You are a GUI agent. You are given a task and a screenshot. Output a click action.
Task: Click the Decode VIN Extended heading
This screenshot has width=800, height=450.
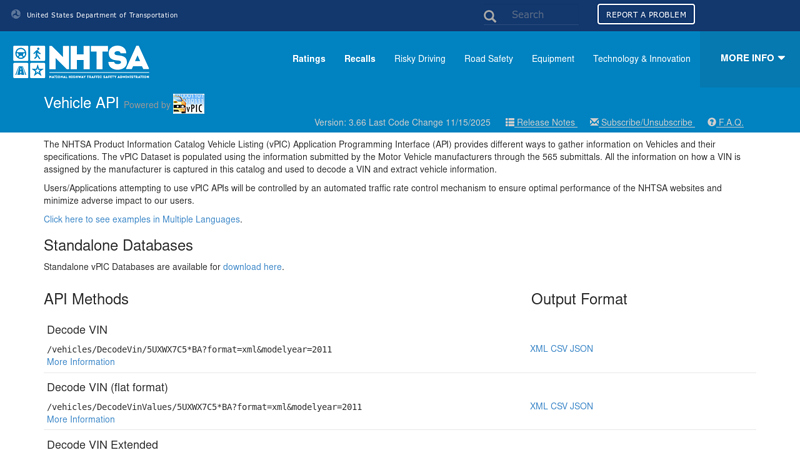[103, 445]
